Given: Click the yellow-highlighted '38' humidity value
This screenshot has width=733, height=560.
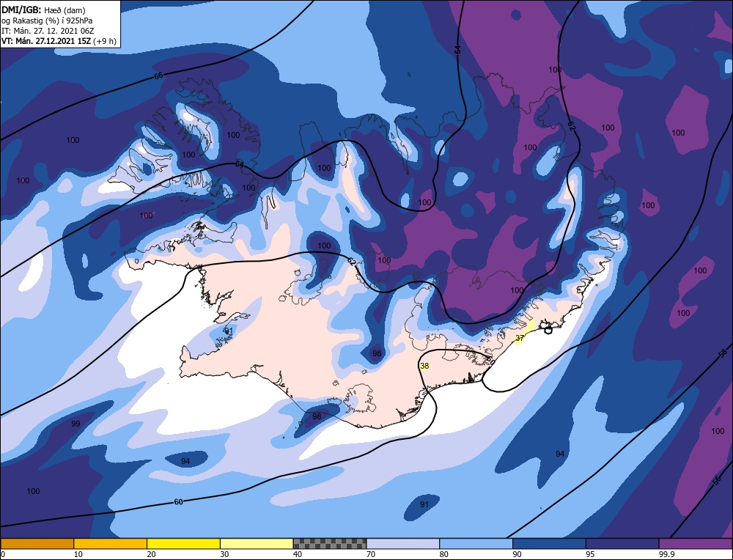Looking at the screenshot, I should coord(424,366).
